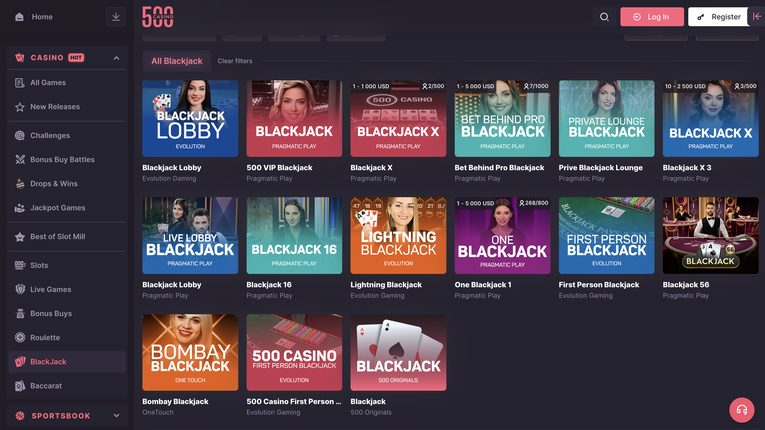Click the 500 Originals provider label
The image size is (765, 430).
click(371, 412)
